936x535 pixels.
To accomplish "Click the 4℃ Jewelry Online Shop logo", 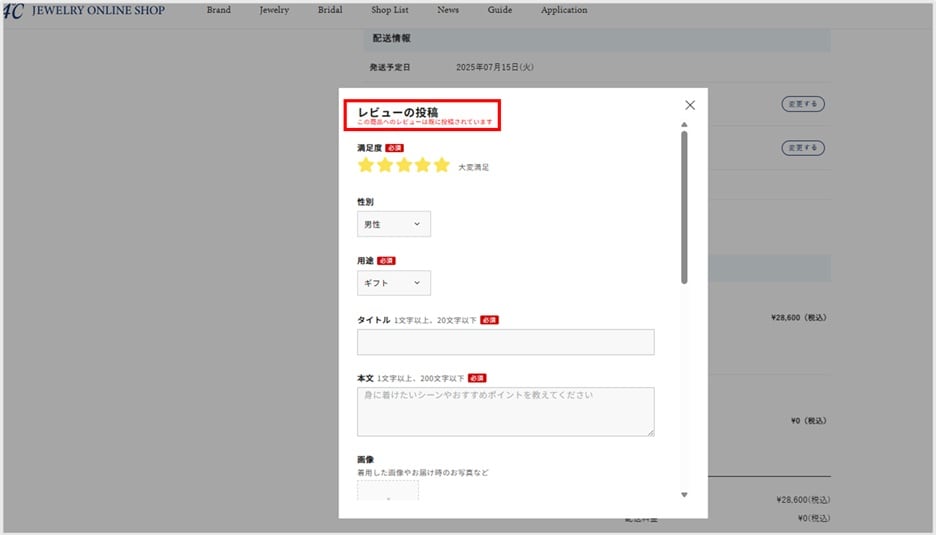I will 84,10.
